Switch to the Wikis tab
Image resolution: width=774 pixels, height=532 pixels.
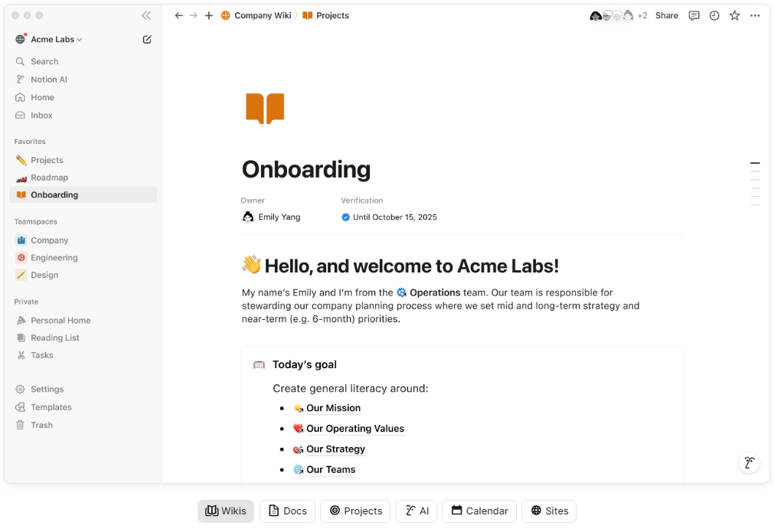click(x=226, y=511)
